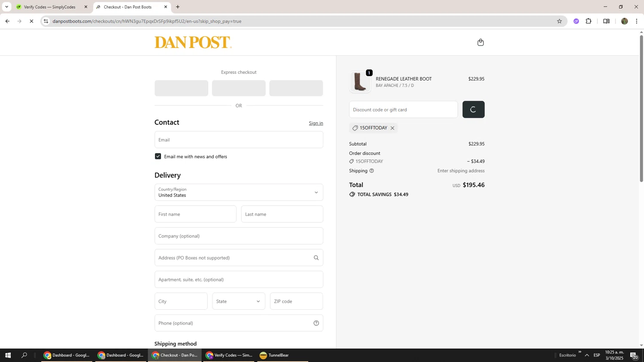The height and width of the screenshot is (362, 644).
Task: Click the first express checkout button
Action: (x=181, y=88)
